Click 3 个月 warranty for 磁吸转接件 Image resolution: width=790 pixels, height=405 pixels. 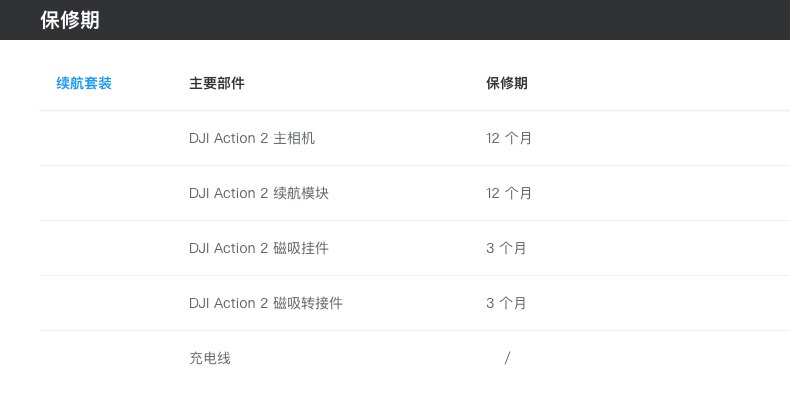[506, 303]
